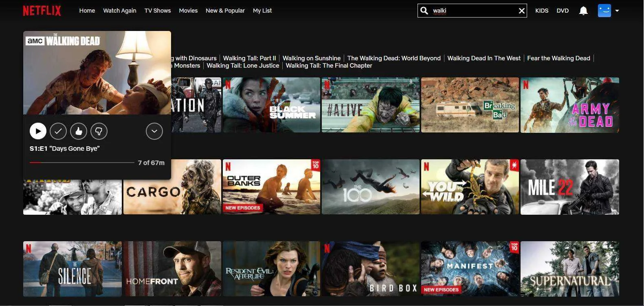Open Watch Again menu item
Screen dimensions: 644x306
point(120,11)
